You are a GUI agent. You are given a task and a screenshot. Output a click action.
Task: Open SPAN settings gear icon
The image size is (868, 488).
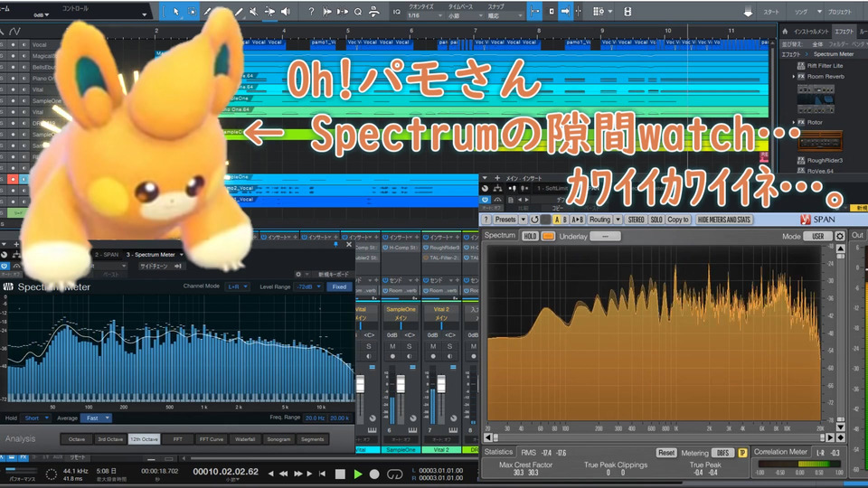(x=840, y=236)
